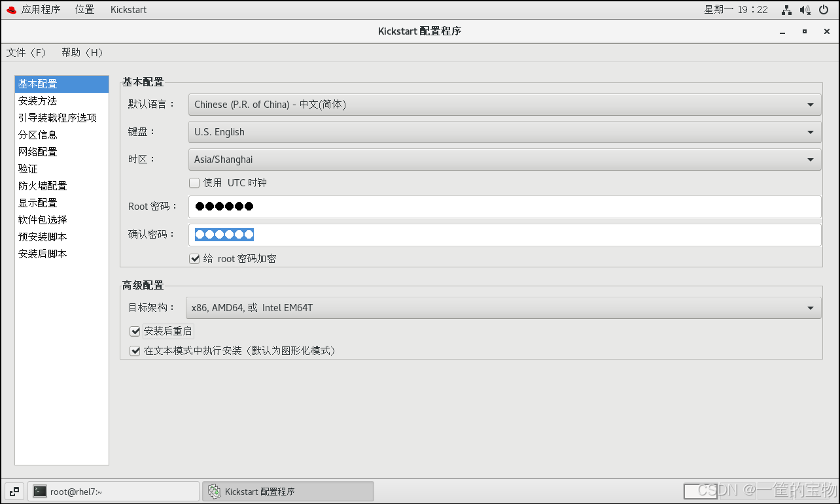Viewport: 840px width, 504px height.
Task: Open the 文件(F) menu
Action: click(x=27, y=52)
